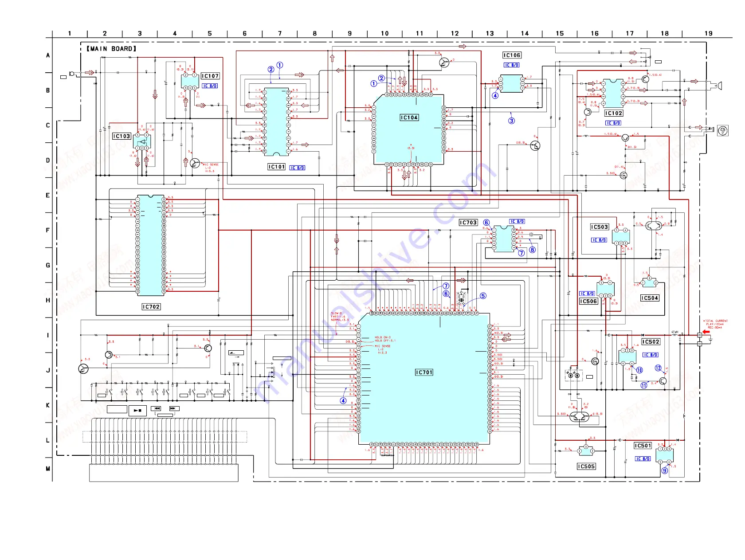
Task: Open IC B/D link under IC107
Action: (210, 86)
